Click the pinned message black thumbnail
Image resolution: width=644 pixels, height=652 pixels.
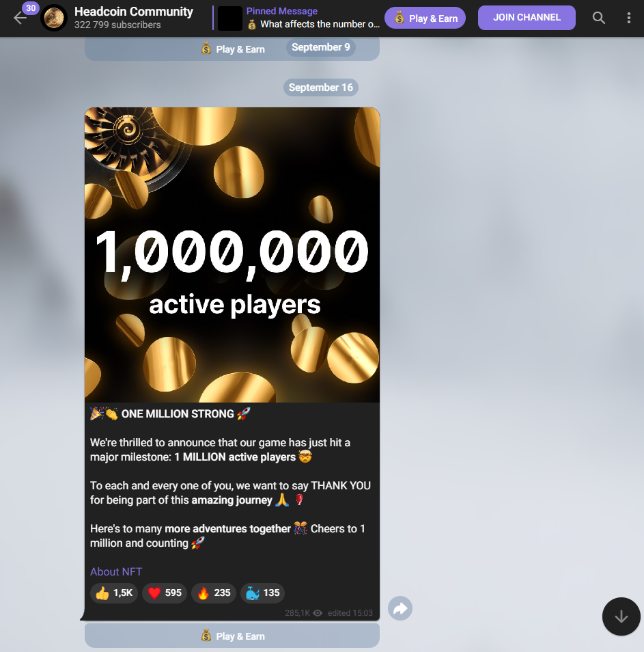(229, 18)
